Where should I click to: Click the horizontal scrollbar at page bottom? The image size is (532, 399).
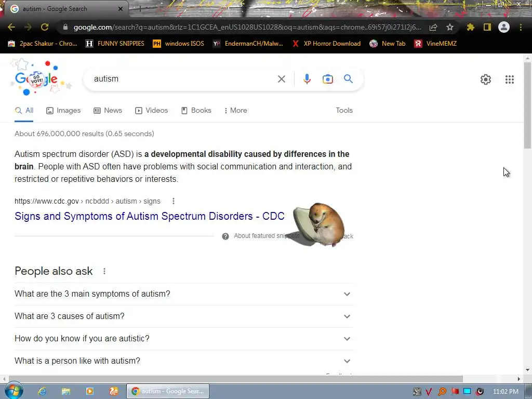236,379
